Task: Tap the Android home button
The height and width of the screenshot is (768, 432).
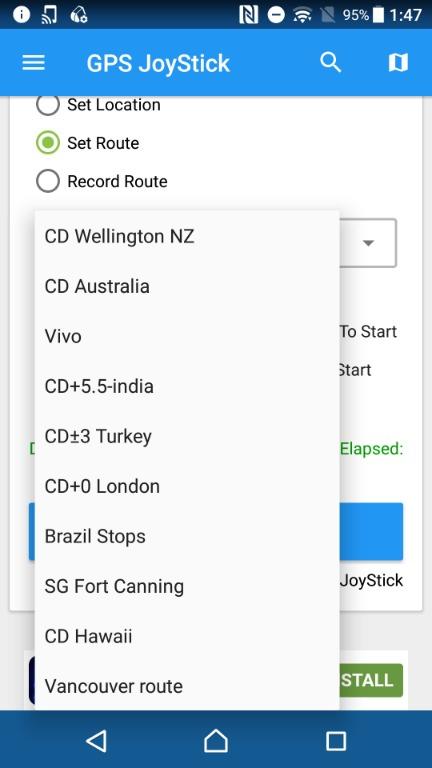Action: click(x=216, y=741)
